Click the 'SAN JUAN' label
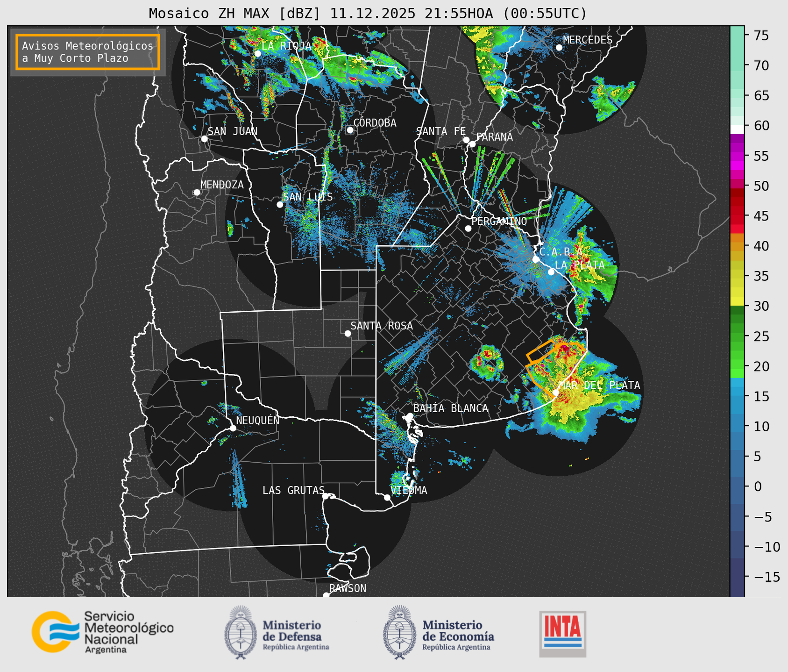 (x=233, y=131)
